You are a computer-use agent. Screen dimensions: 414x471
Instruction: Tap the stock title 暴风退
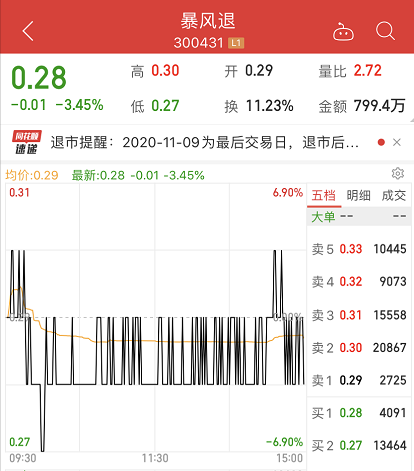[208, 21]
